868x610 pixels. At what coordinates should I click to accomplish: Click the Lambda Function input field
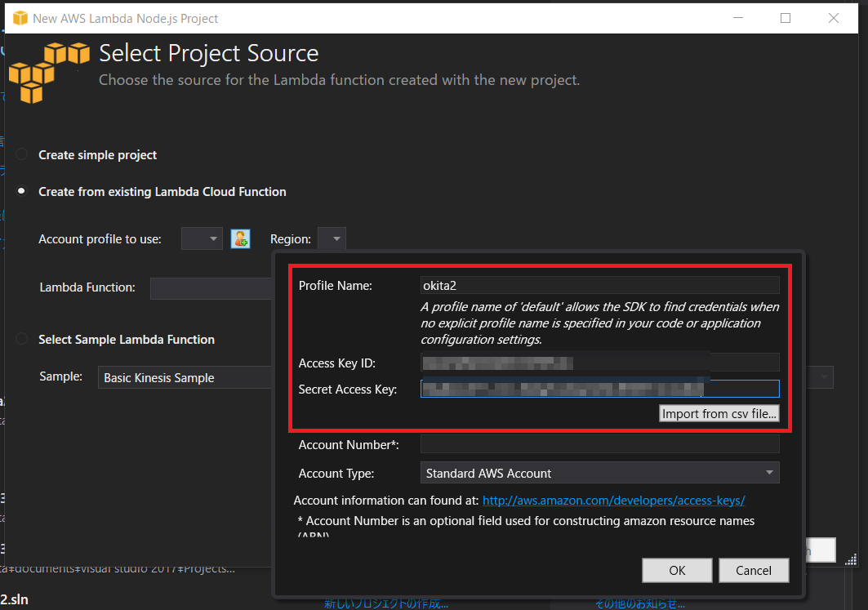click(x=211, y=287)
